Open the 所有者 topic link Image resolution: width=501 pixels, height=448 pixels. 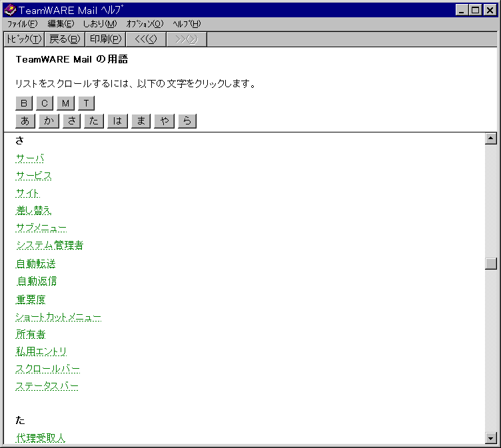[31, 334]
